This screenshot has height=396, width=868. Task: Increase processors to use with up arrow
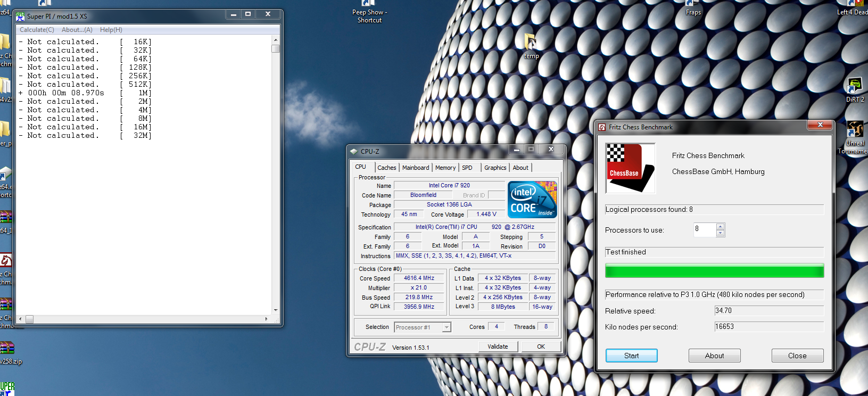click(720, 227)
